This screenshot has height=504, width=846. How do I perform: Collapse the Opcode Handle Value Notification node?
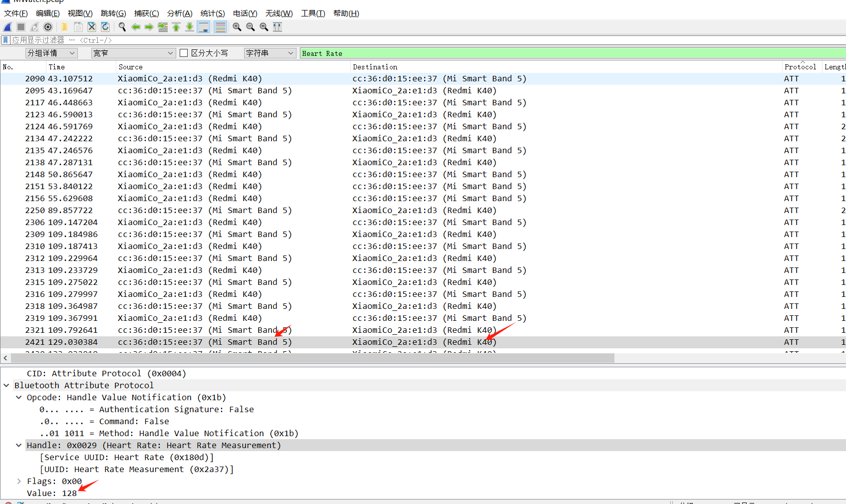19,397
